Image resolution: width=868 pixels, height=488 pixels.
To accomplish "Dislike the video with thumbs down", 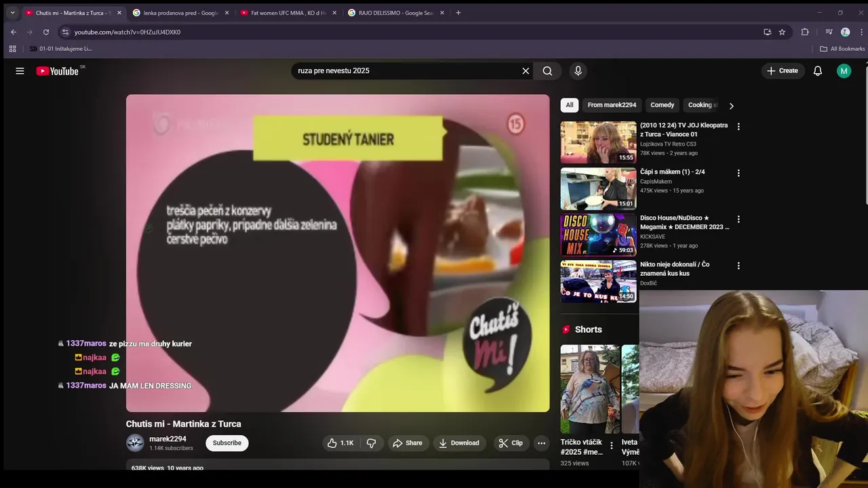I will pos(372,443).
